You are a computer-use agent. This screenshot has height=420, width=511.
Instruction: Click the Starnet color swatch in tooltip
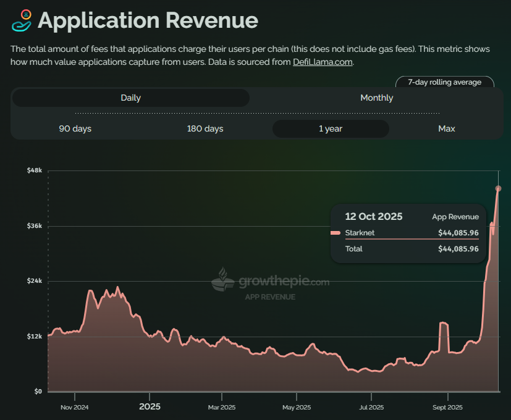[336, 233]
